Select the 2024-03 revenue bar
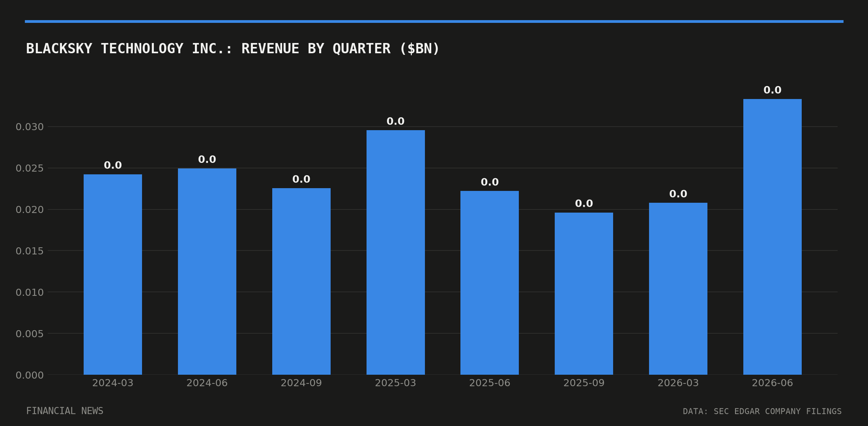Image resolution: width=868 pixels, height=426 pixels. point(113,275)
